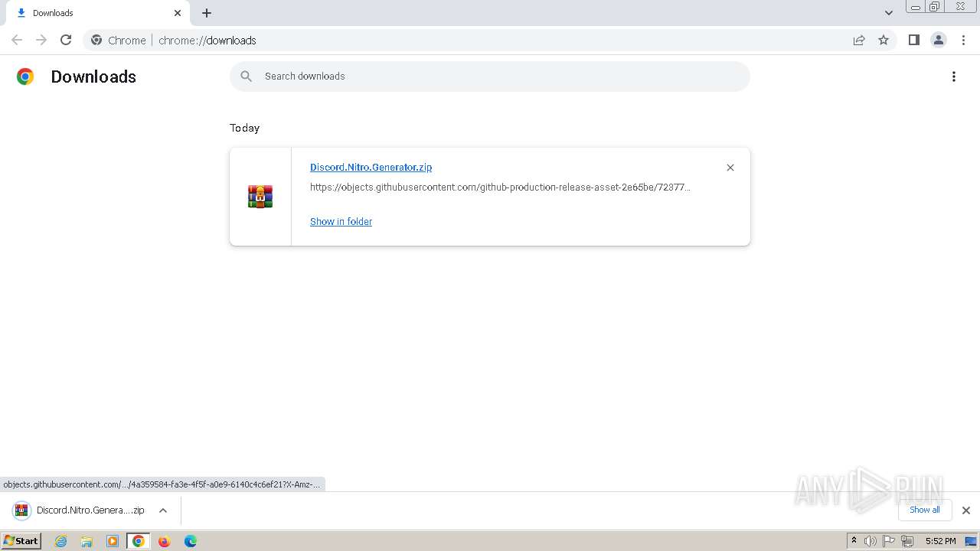Reload the downloads page
This screenshot has width=980, height=551.
coord(66,40)
